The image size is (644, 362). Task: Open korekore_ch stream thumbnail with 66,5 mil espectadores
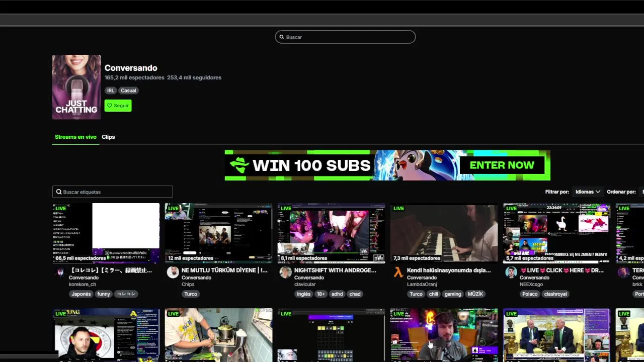106,233
